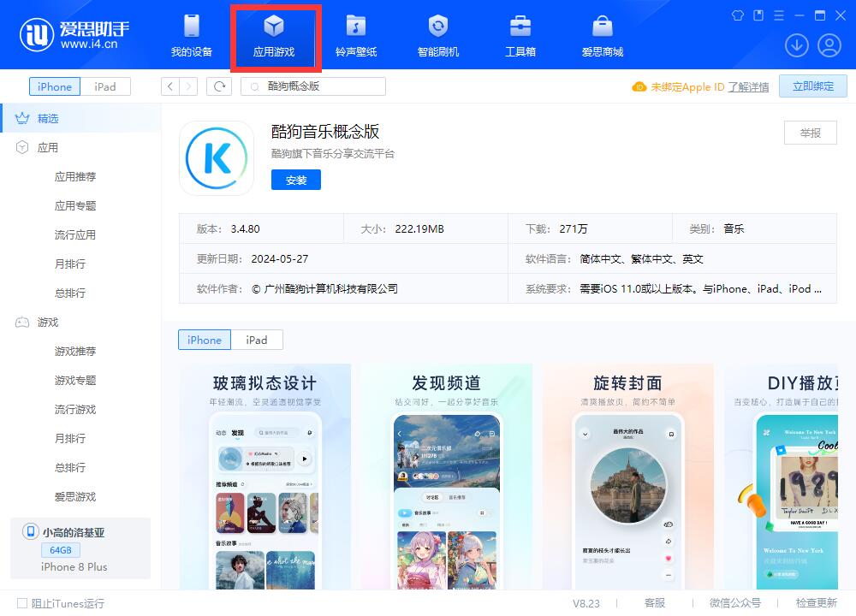This screenshot has height=616, width=856.
Task: Click the update date 2024-05-27
Action: pyautogui.click(x=280, y=258)
